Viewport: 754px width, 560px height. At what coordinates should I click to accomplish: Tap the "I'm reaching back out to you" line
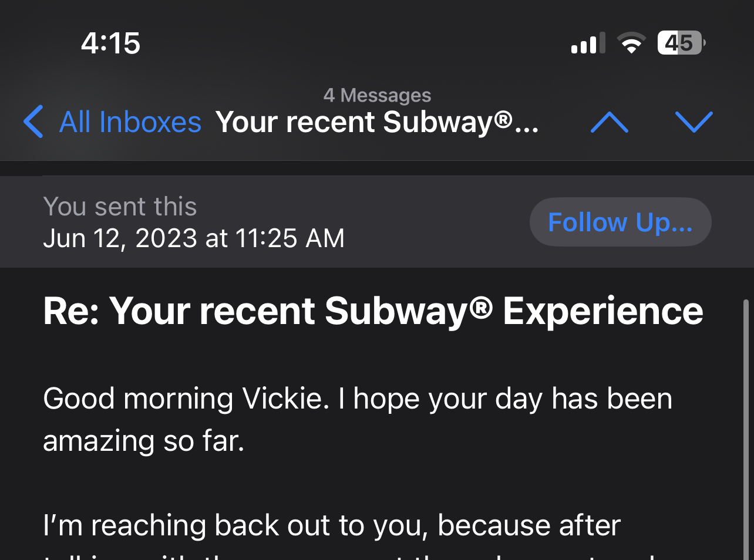332,525
